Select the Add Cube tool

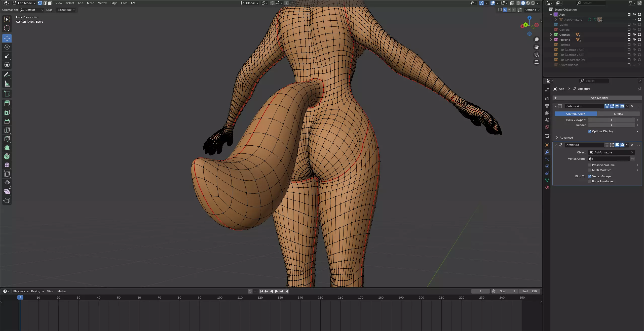[x=7, y=94]
